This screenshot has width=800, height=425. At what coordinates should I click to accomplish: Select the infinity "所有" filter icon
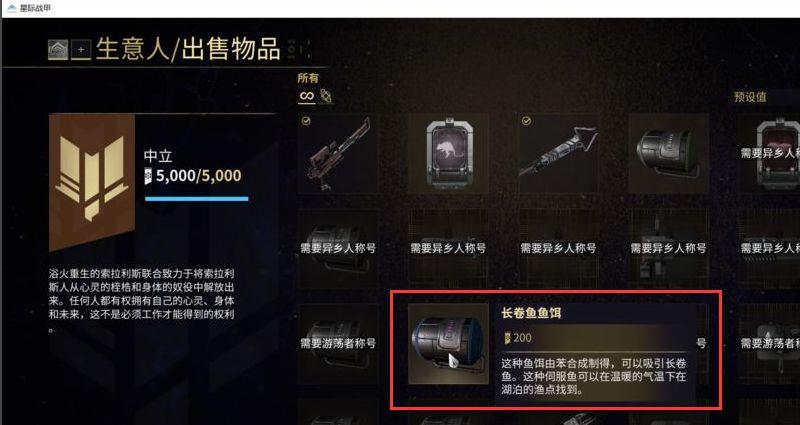(307, 96)
